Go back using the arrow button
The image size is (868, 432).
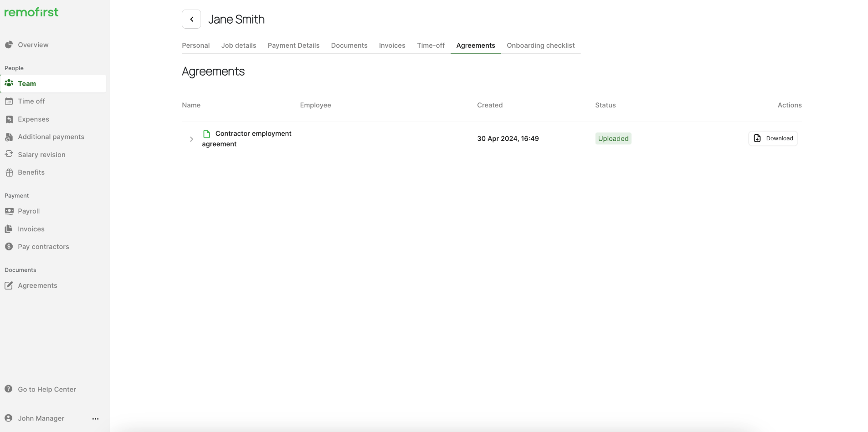[191, 19]
